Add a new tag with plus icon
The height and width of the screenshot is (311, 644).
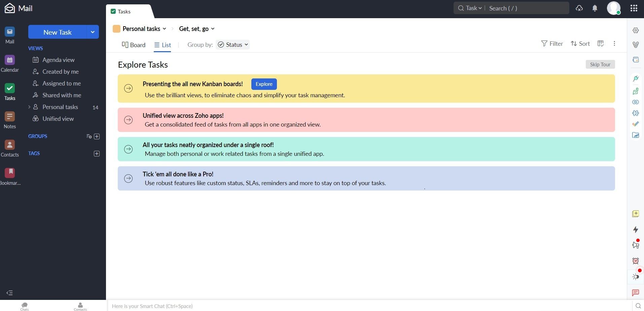tap(97, 153)
